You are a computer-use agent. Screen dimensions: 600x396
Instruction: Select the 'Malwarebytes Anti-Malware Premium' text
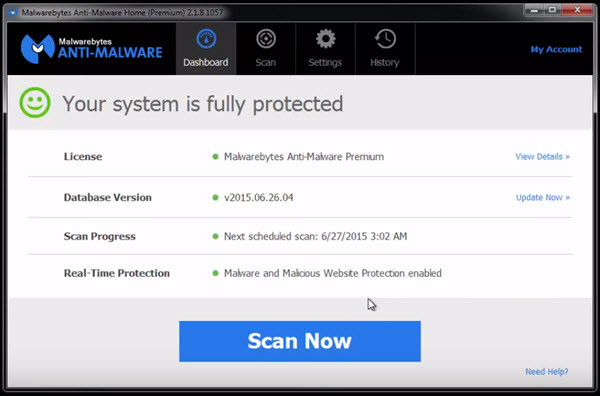(304, 156)
